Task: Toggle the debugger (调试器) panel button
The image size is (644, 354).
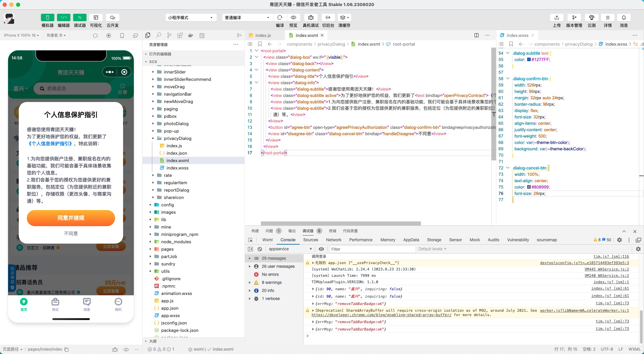Action: pos(79,17)
